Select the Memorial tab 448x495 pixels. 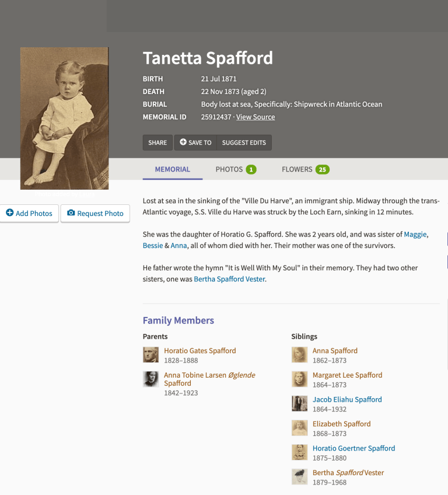point(173,169)
